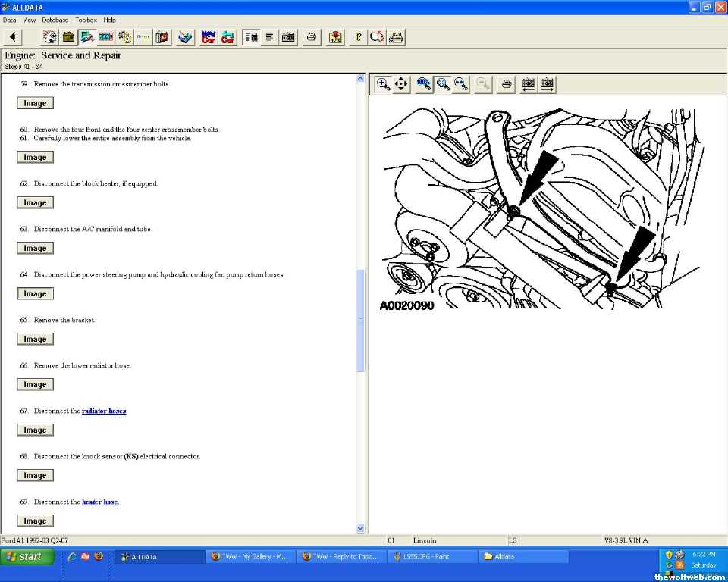Go to the previous image arrow icon
Screen dimensions: 728x582
529,84
